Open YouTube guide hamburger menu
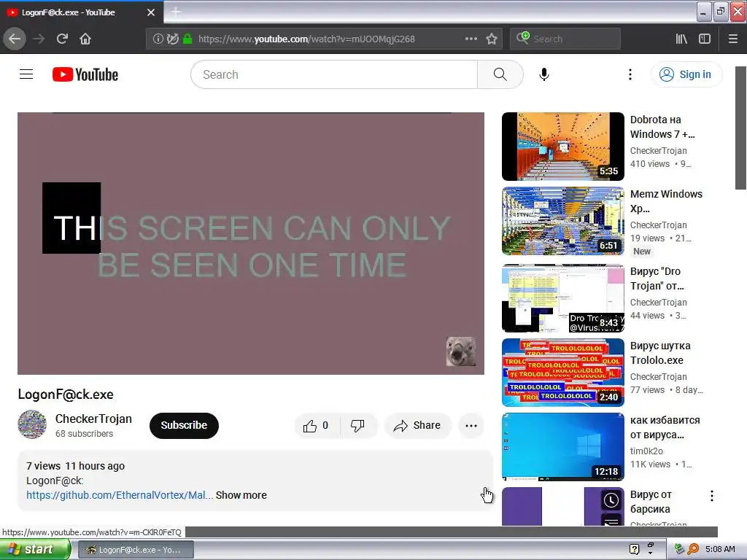 (x=26, y=74)
